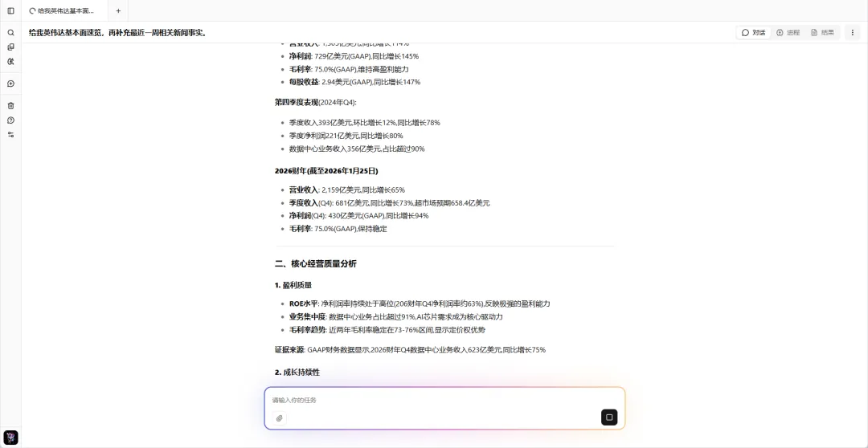Click the third sidebar icon below library

[x=10, y=61]
